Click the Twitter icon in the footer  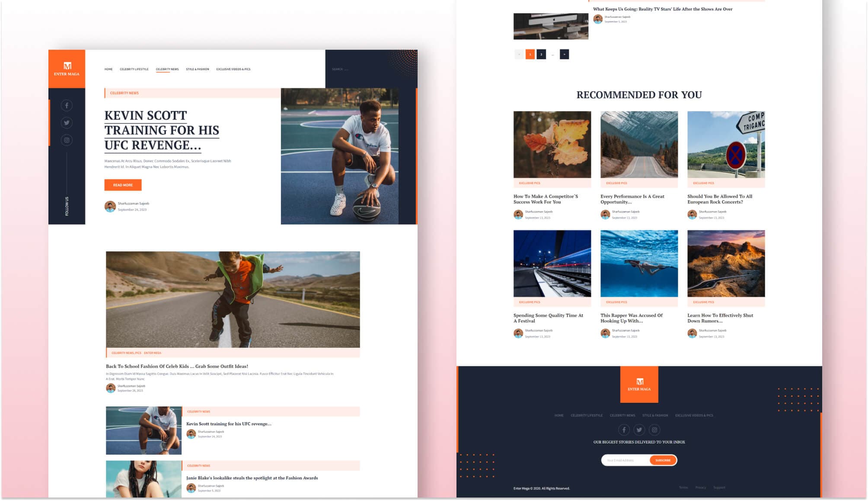point(639,430)
